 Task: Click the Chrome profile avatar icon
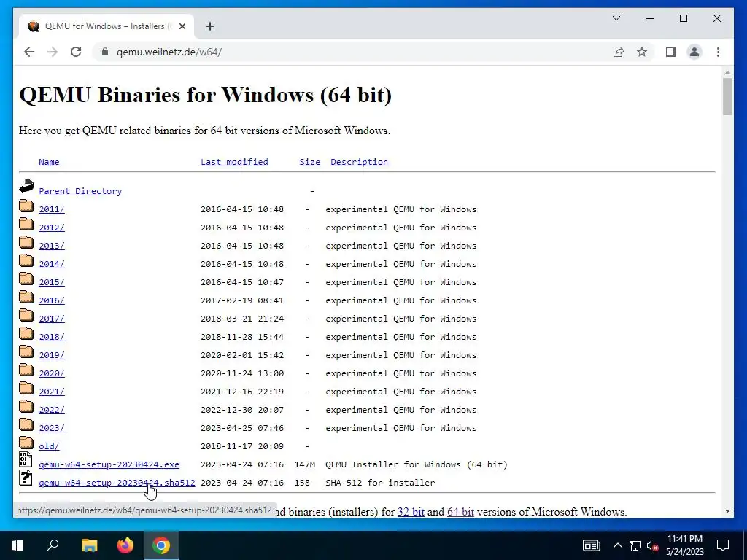pos(694,52)
